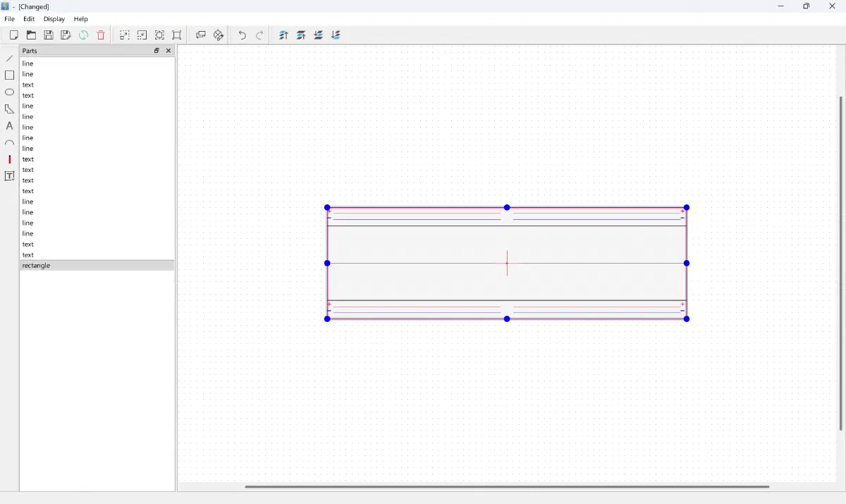Click the square-with-corner-marks zoom icon
Viewport: 846px width, 504px height.
(x=177, y=35)
